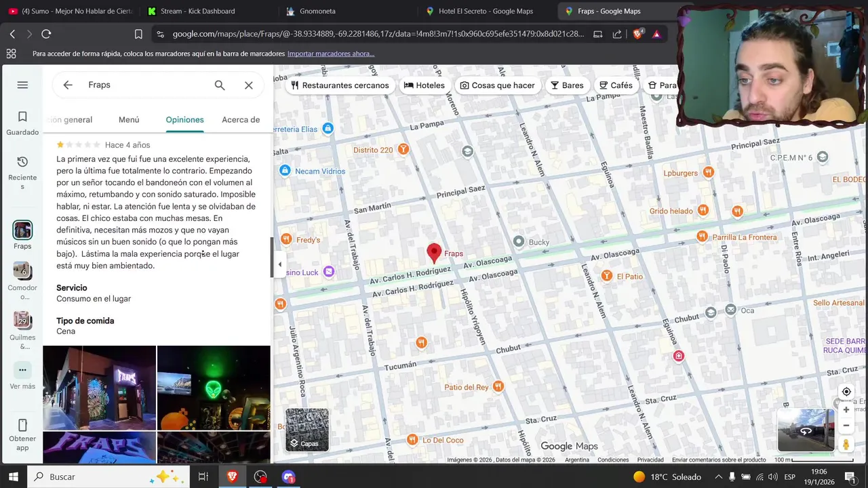Click the Fraps search input field

[x=146, y=85]
